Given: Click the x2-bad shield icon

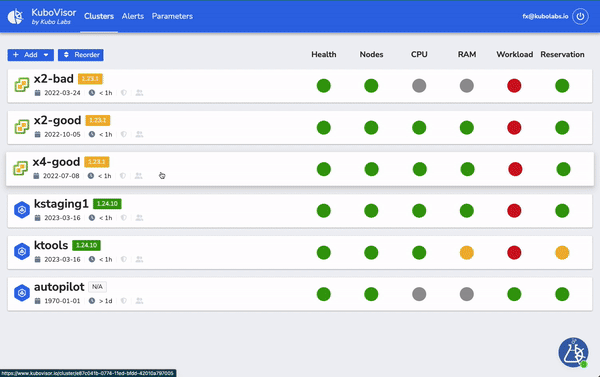Looking at the screenshot, I should (124, 93).
